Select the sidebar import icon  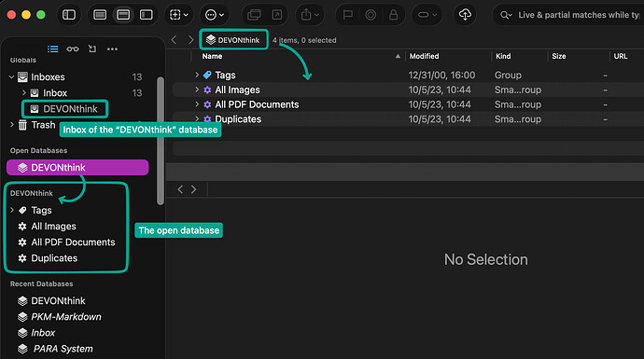coord(92,49)
